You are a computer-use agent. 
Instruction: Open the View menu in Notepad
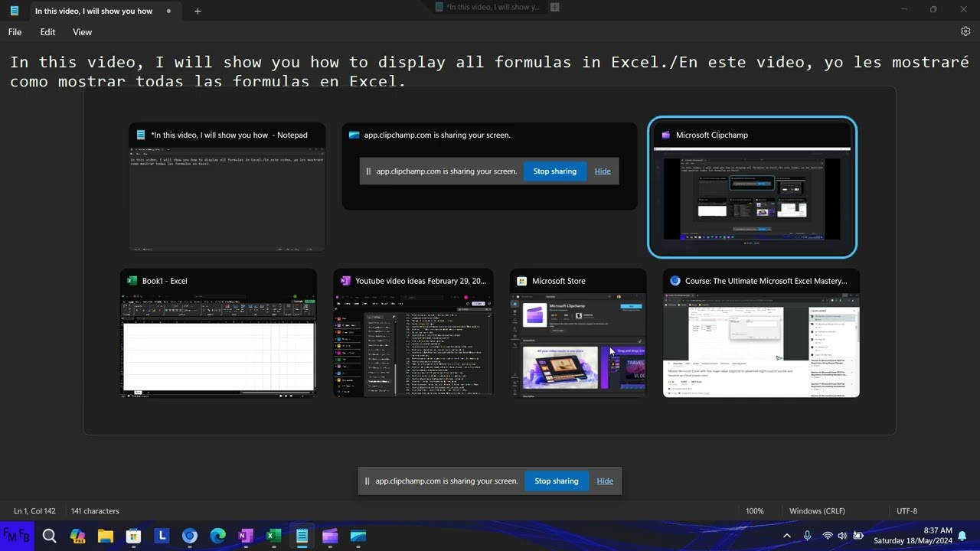tap(82, 32)
